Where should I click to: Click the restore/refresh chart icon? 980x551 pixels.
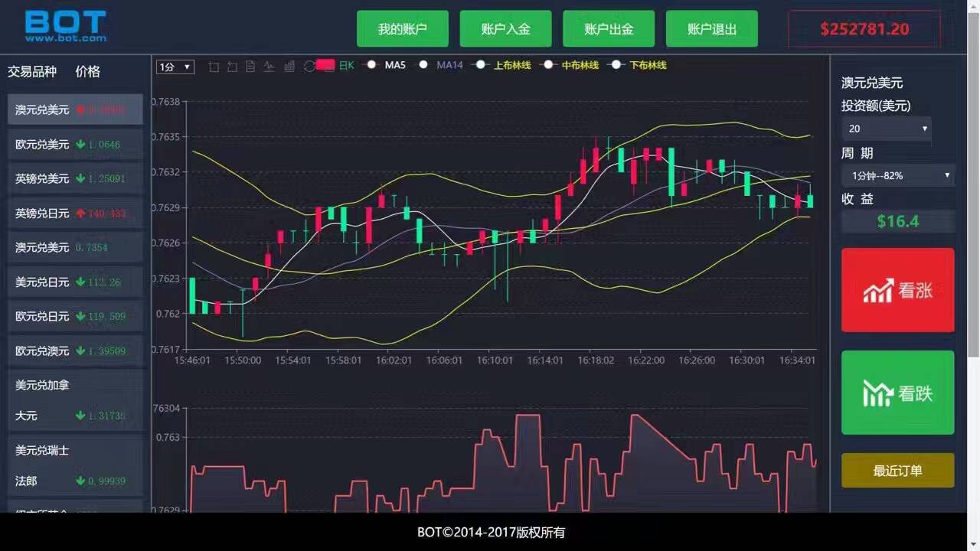pos(309,67)
